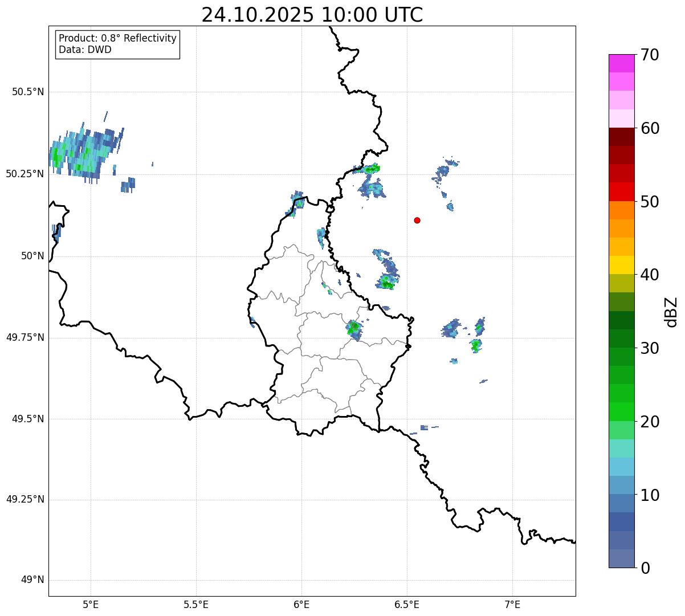
Task: Click the "49.75°N" latitude label
Action: [x=25, y=337]
